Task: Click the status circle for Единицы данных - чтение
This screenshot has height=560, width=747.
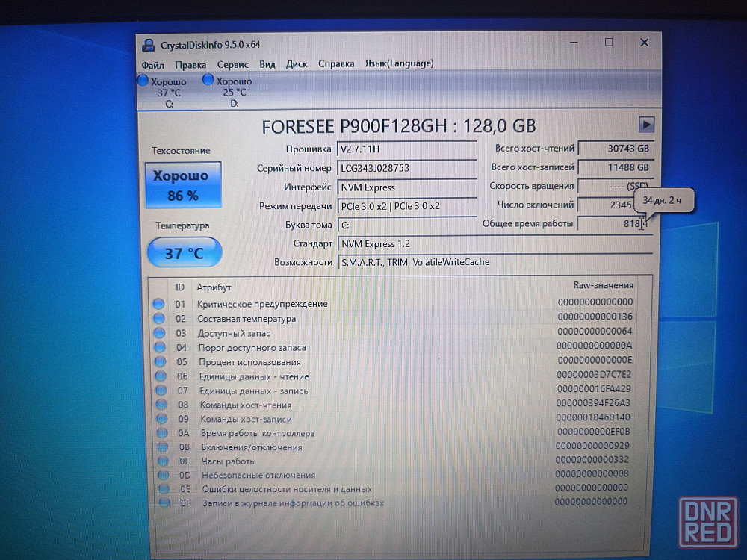Action: [x=161, y=376]
